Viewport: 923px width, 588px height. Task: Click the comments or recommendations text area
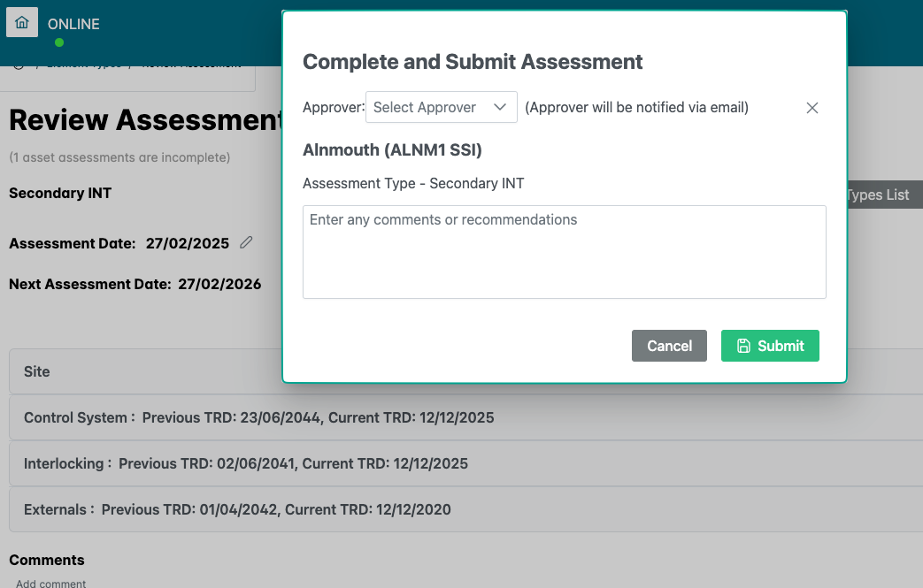(x=564, y=252)
